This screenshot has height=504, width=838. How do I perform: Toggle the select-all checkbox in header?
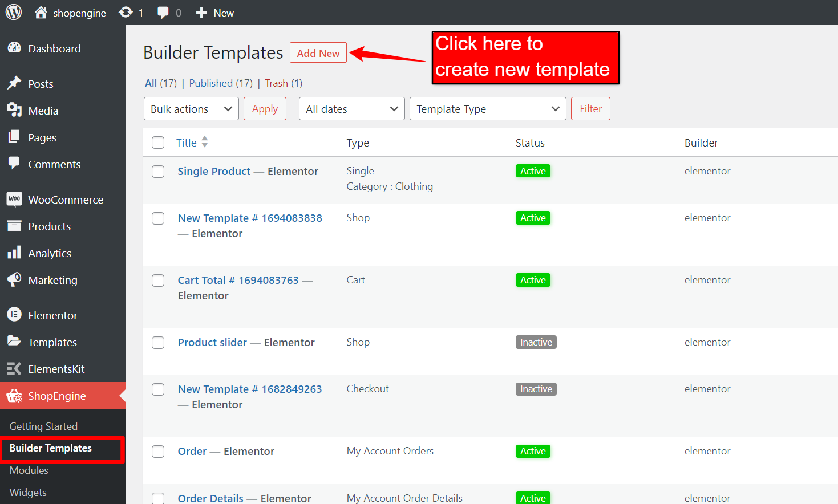tap(158, 143)
